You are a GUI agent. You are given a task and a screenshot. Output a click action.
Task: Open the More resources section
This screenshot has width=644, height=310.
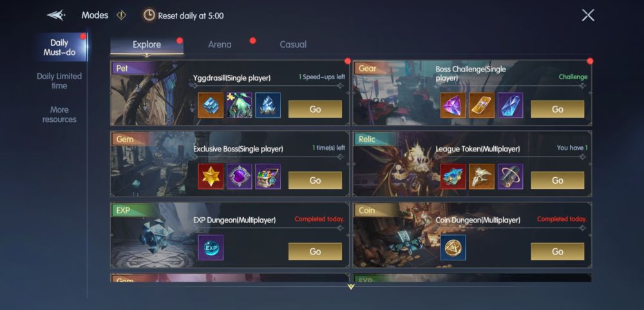coord(59,115)
